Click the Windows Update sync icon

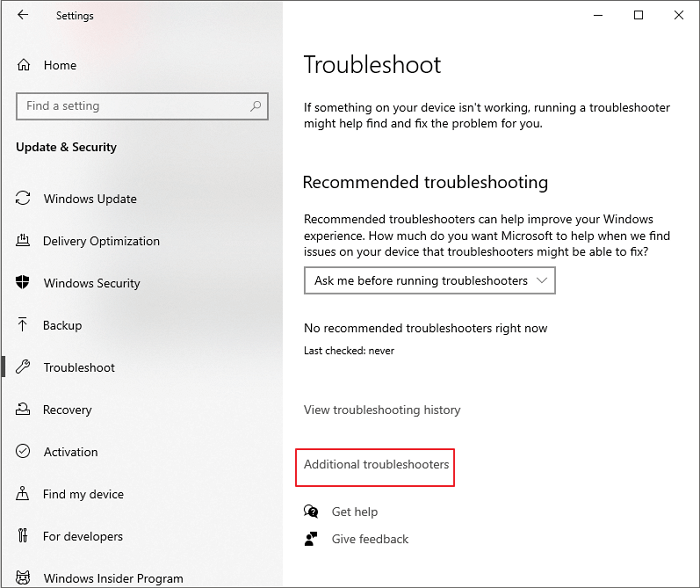(23, 199)
